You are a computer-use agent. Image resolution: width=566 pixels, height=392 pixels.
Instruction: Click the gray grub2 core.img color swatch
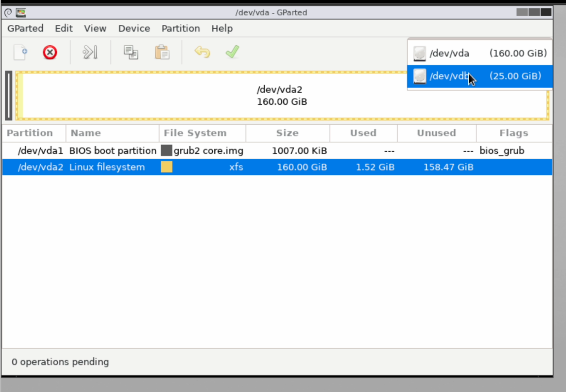[167, 151]
